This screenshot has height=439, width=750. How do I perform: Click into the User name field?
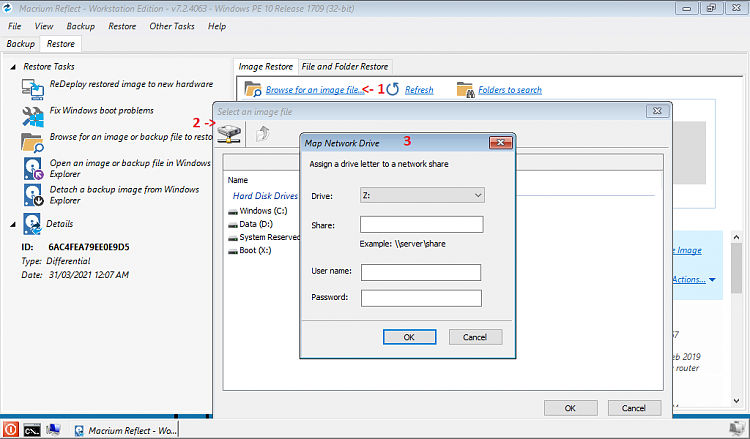click(x=421, y=273)
